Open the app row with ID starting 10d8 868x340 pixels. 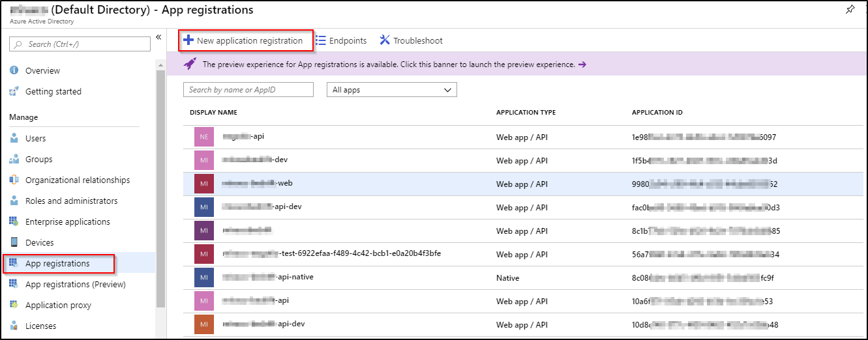point(523,324)
